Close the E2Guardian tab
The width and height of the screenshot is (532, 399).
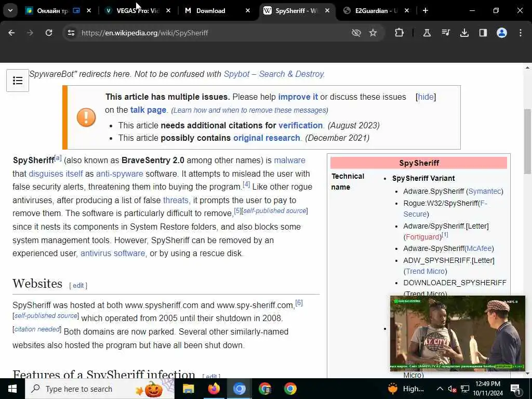click(407, 11)
